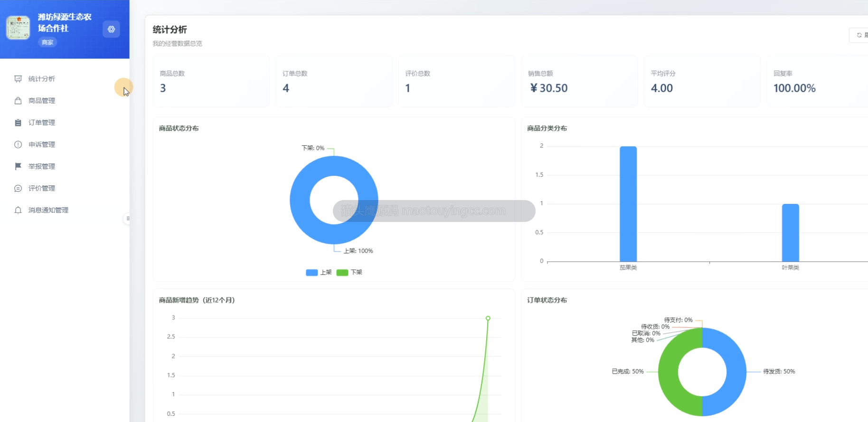Click the 商家 role badge
The image size is (868, 422).
pyautogui.click(x=47, y=42)
